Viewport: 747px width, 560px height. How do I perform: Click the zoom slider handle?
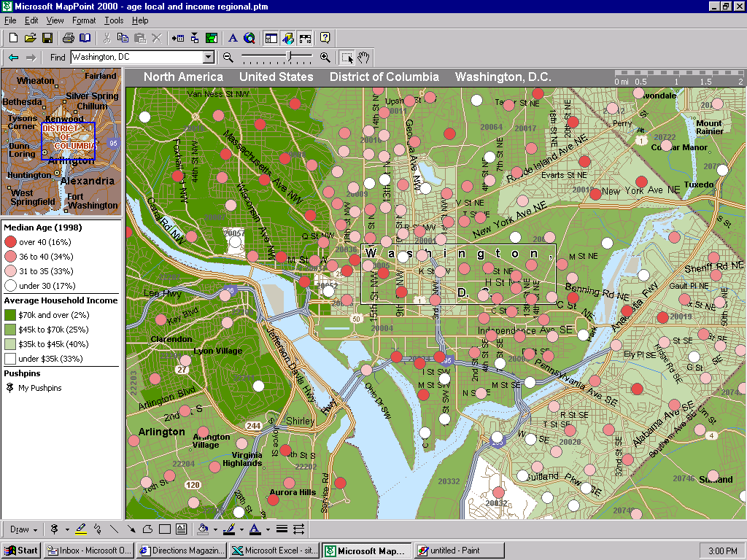pyautogui.click(x=290, y=56)
